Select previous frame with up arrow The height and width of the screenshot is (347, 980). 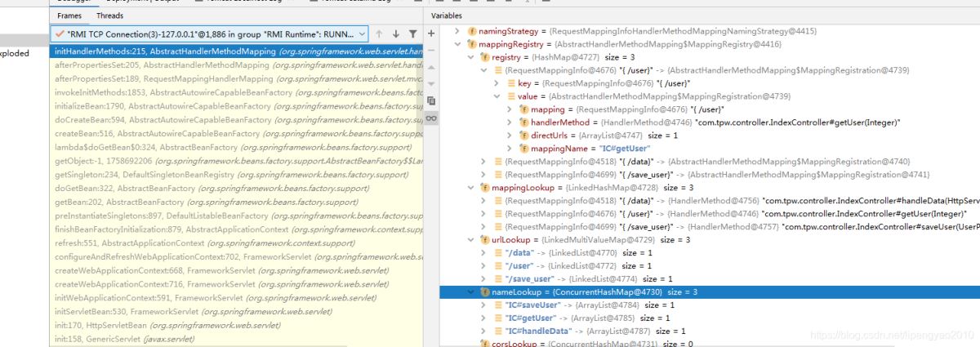click(x=380, y=34)
